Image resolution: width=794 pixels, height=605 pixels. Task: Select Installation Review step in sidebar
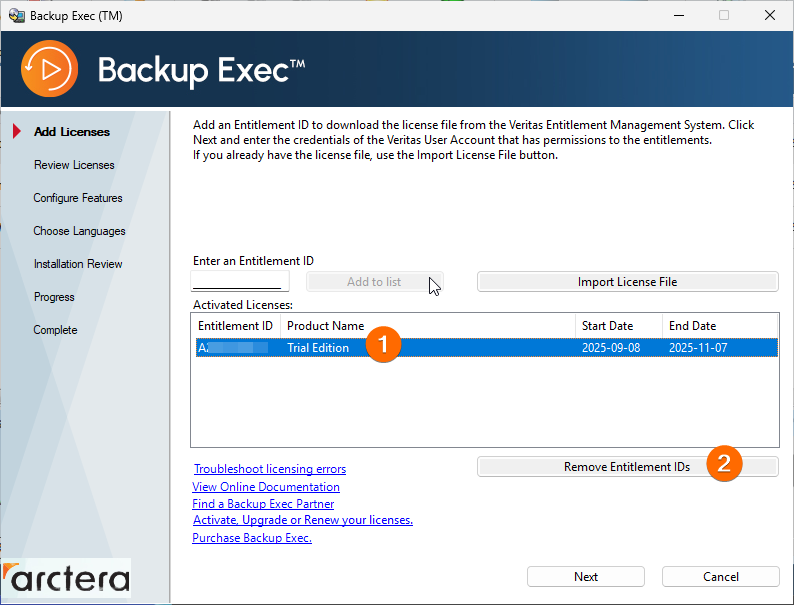[78, 264]
